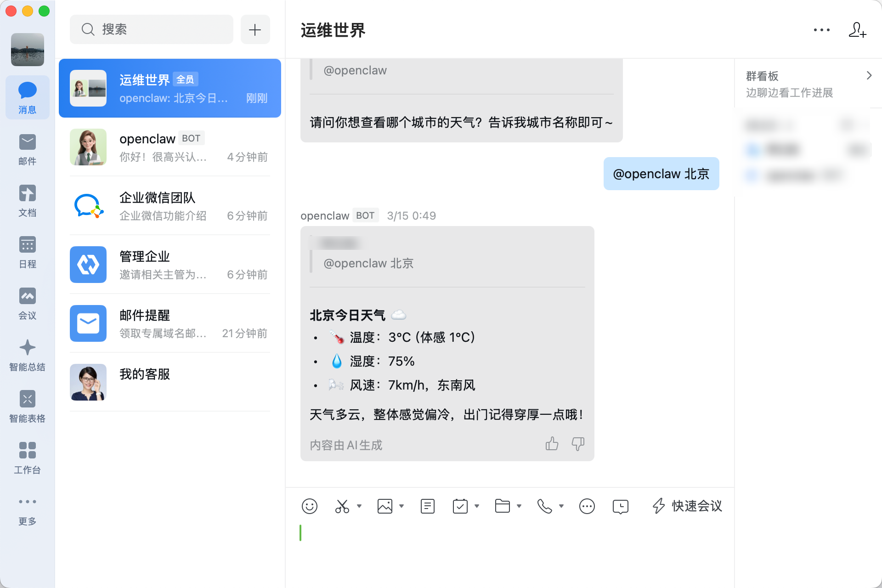This screenshot has width=882, height=588.
Task: Open the emoji picker in message toolbar
Action: click(x=309, y=506)
